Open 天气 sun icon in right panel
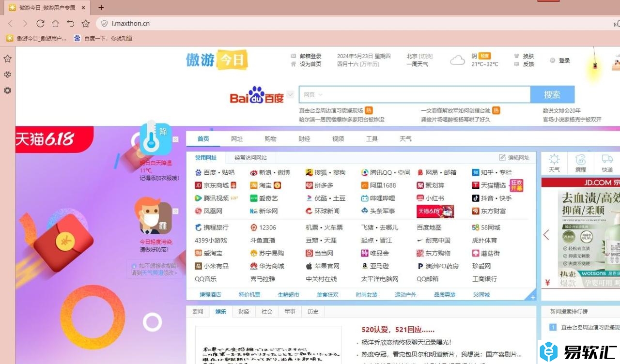Screen dimensions: 620x364 click(554, 163)
